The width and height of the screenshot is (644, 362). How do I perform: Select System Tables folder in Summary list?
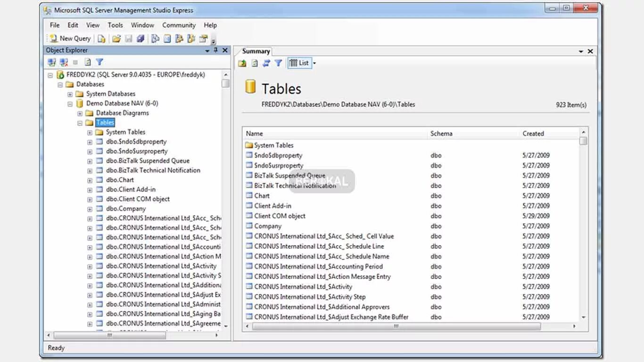(x=273, y=145)
